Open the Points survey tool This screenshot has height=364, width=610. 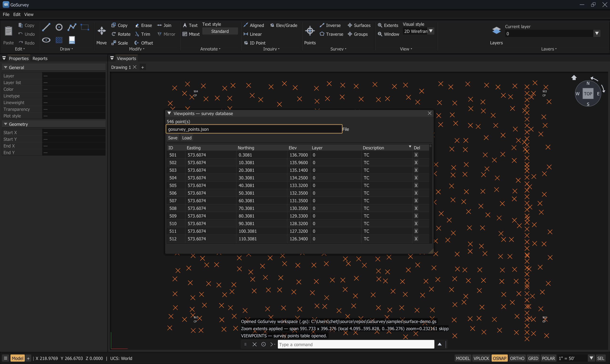pos(310,35)
